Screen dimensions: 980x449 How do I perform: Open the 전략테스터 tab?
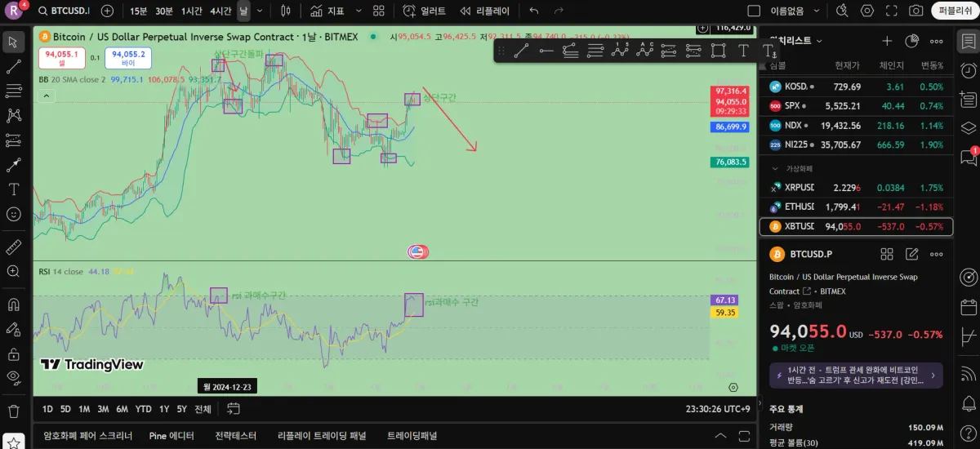(236, 436)
